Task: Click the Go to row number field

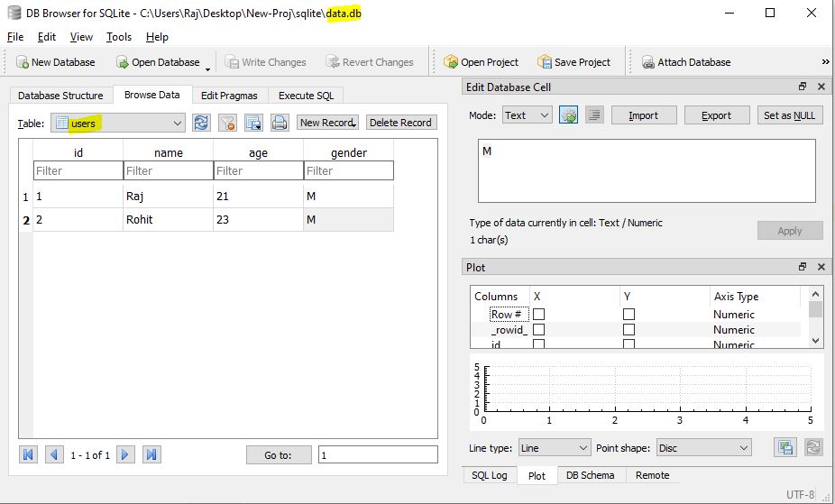Action: 378,455
